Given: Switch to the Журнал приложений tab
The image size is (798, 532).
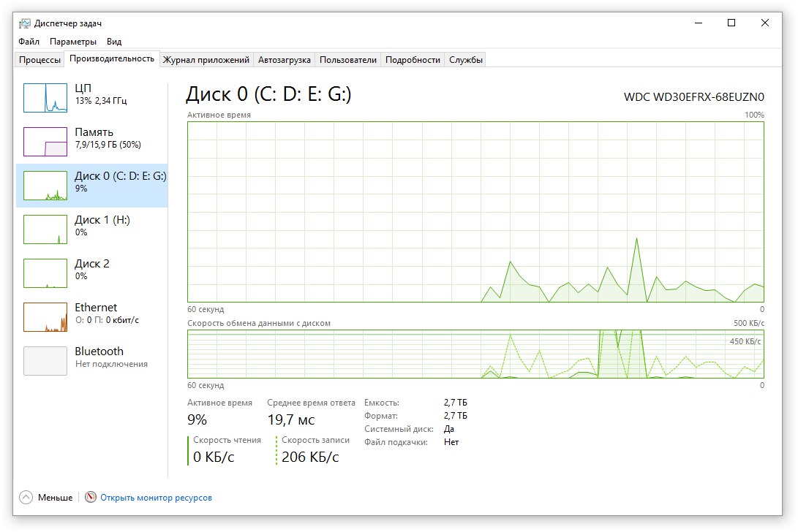Looking at the screenshot, I should click(206, 60).
